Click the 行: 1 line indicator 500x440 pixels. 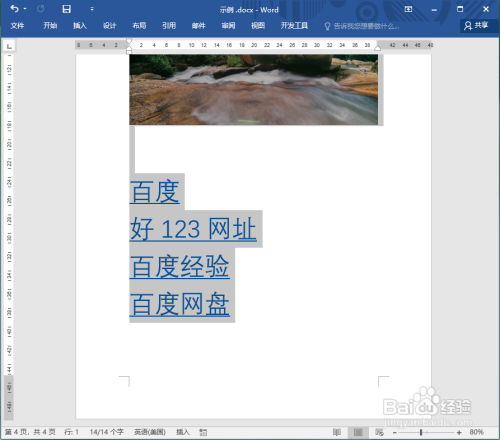71,432
